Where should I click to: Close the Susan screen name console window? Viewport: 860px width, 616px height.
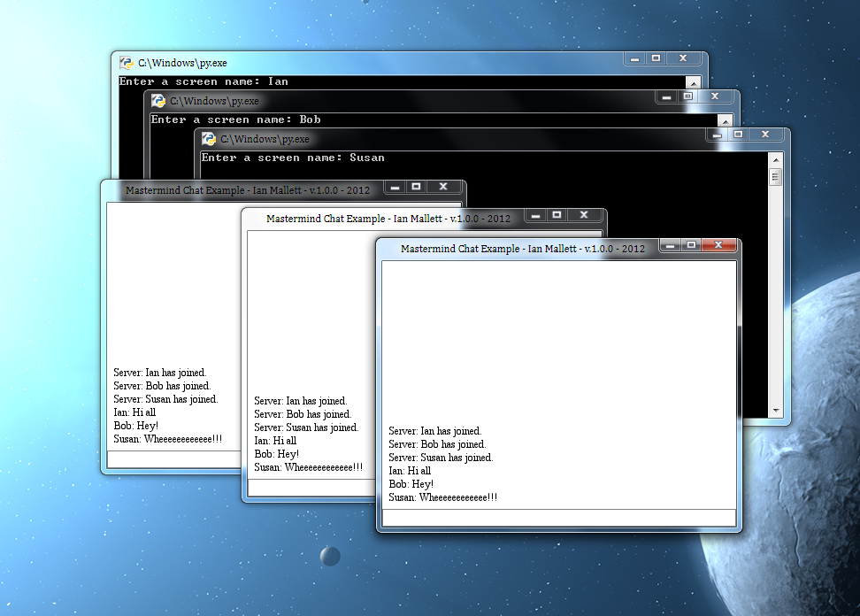(764, 135)
